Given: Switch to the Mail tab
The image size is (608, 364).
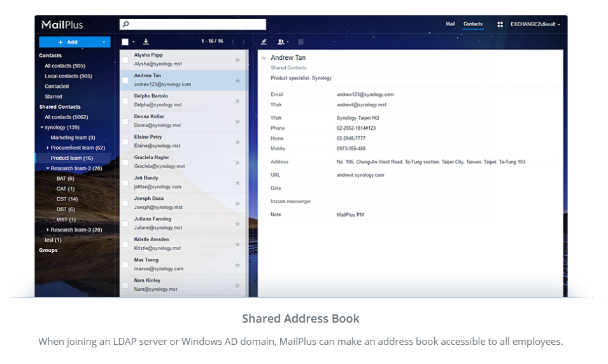Looking at the screenshot, I should 450,24.
